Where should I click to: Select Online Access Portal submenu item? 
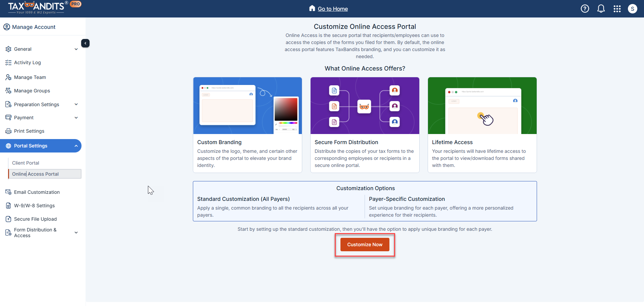pos(45,174)
